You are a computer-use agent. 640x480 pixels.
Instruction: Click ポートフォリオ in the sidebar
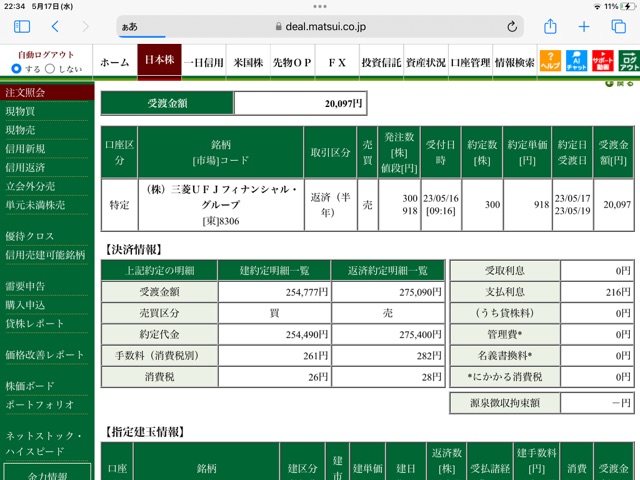pos(40,404)
